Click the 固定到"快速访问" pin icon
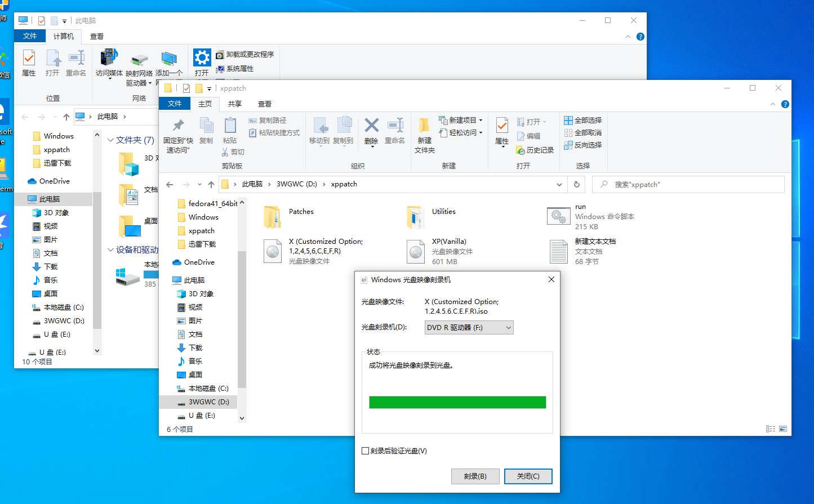The height and width of the screenshot is (504, 814). coord(179,125)
